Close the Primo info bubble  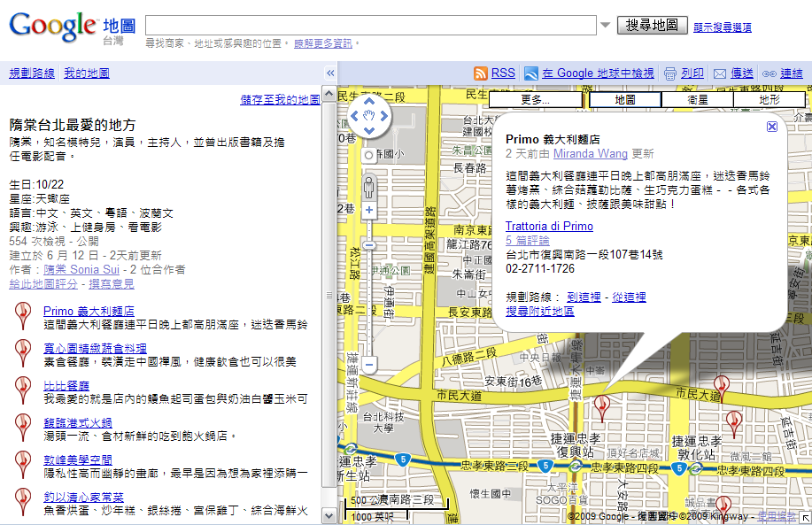(x=771, y=127)
